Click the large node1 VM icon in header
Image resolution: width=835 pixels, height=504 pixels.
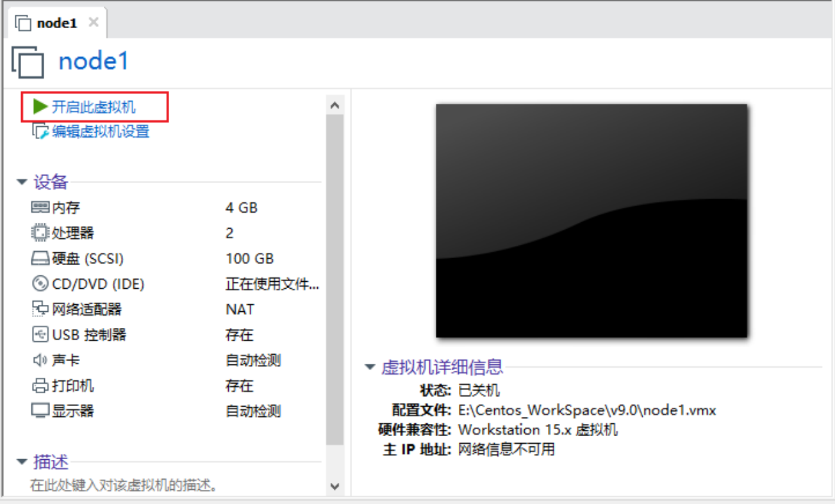[28, 62]
